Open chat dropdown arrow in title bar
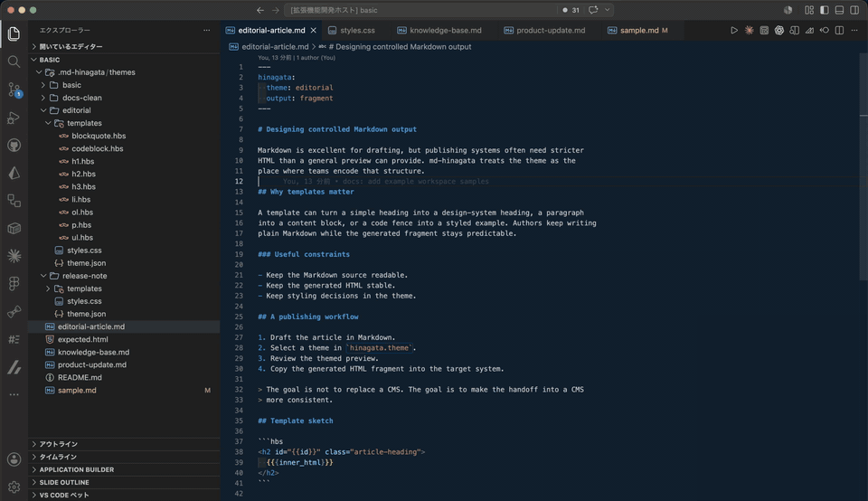The height and width of the screenshot is (501, 868). click(608, 10)
